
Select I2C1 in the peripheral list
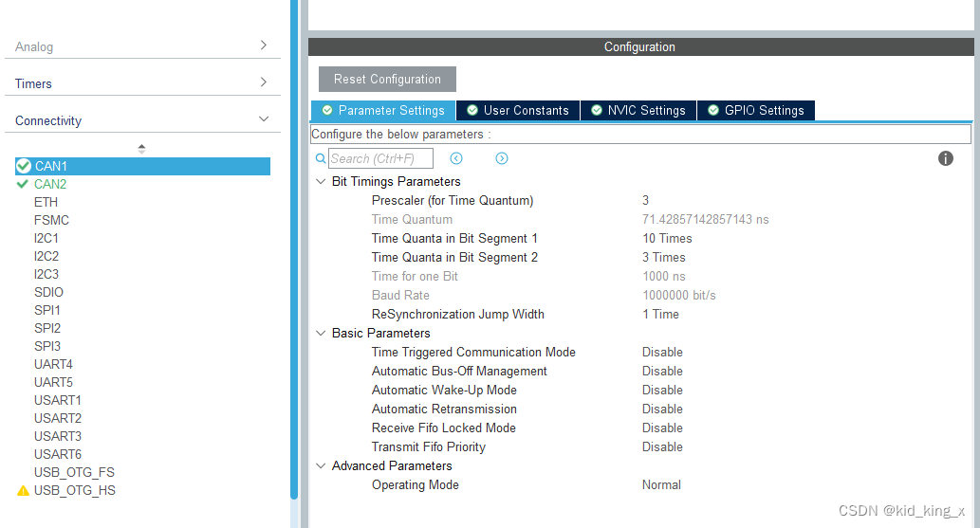pyautogui.click(x=46, y=239)
